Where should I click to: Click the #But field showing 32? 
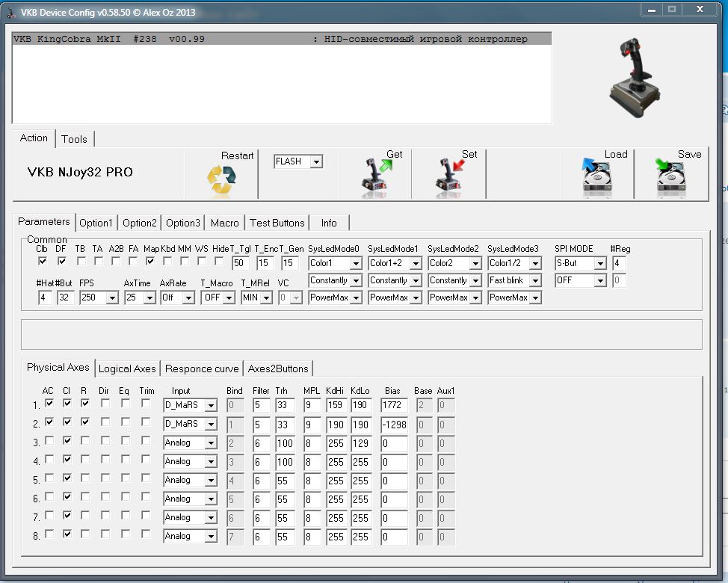[66, 297]
